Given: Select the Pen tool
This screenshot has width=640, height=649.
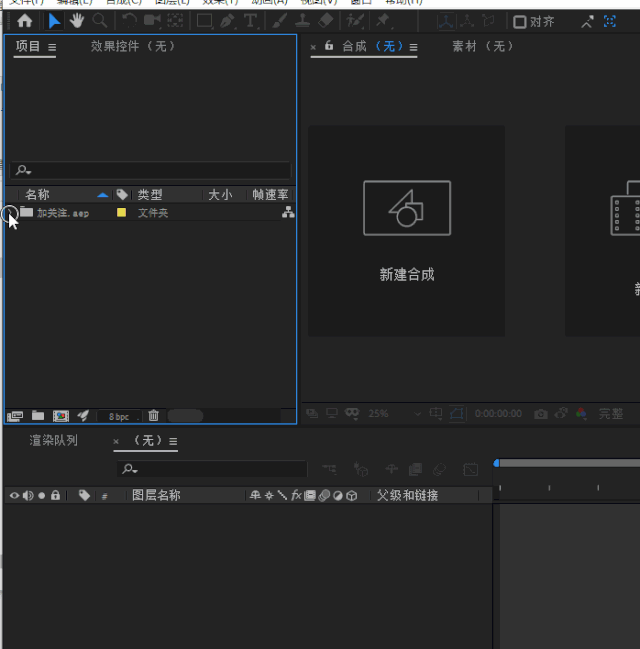Looking at the screenshot, I should pyautogui.click(x=227, y=21).
